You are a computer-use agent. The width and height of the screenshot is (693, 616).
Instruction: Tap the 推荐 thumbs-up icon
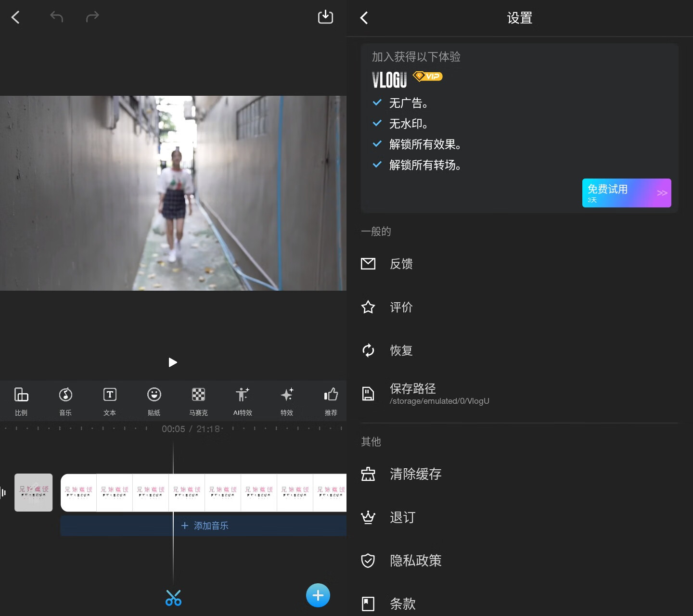tap(331, 400)
